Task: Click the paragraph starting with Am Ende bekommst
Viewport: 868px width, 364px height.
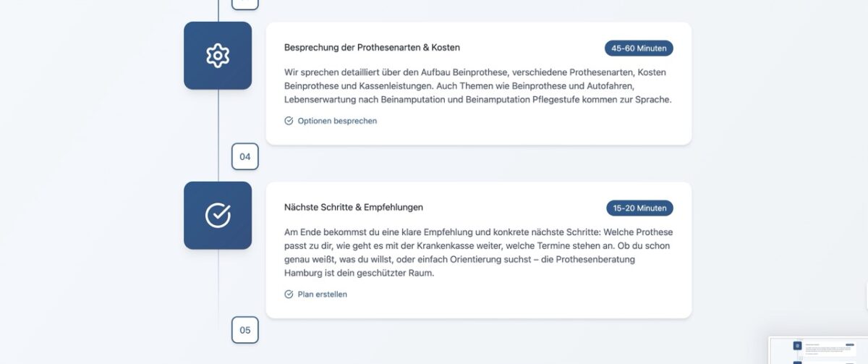Action: click(x=477, y=253)
